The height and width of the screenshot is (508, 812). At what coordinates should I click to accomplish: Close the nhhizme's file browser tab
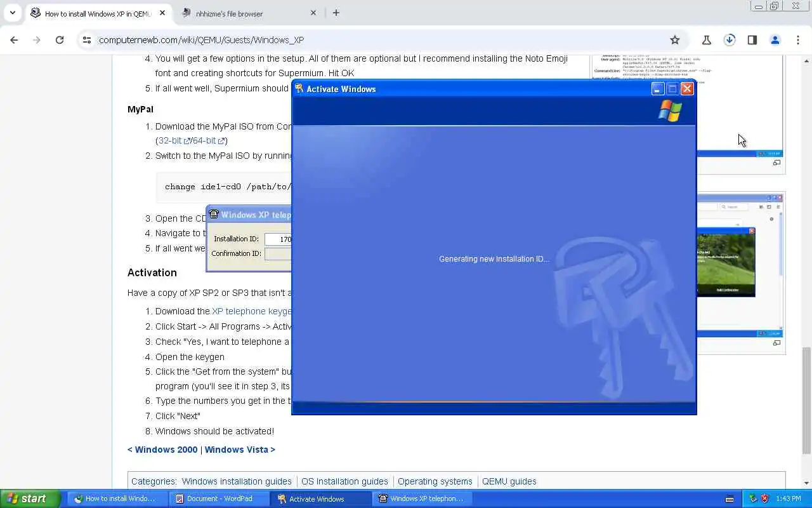(x=313, y=13)
